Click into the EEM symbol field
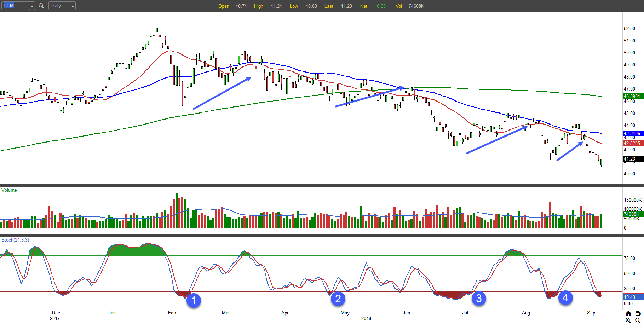This screenshot has height=324, width=644. pyautogui.click(x=15, y=6)
